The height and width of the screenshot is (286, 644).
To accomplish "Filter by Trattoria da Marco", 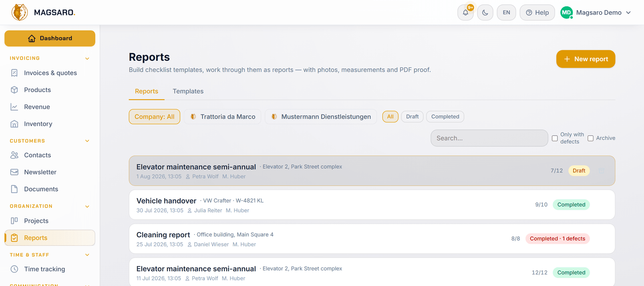I will click(223, 117).
